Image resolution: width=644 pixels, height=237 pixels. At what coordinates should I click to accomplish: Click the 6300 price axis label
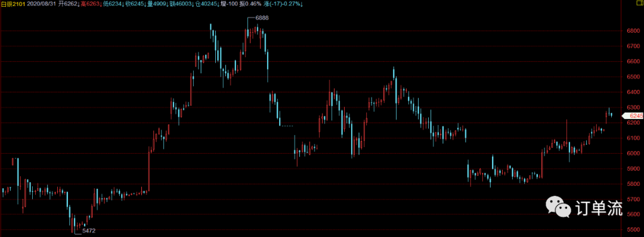pos(634,107)
